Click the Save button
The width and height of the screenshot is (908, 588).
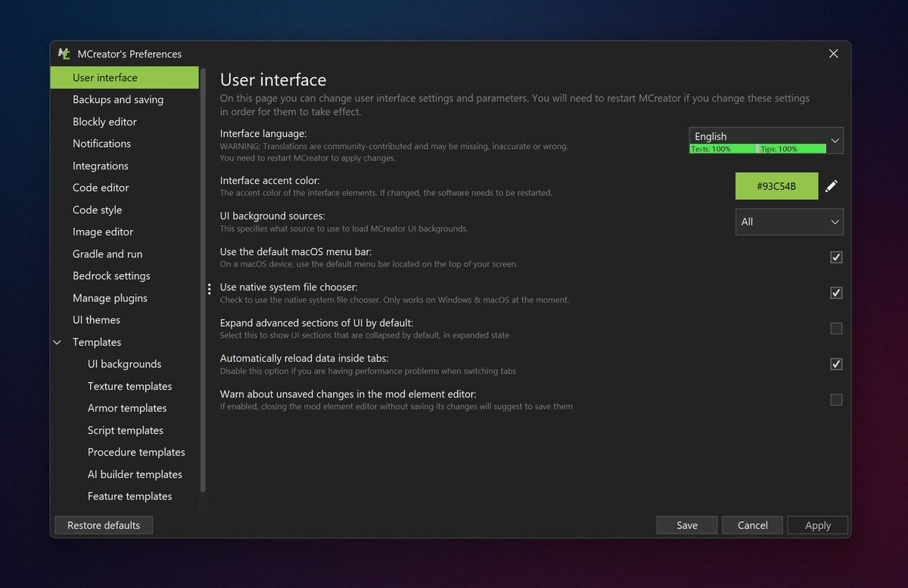[687, 525]
